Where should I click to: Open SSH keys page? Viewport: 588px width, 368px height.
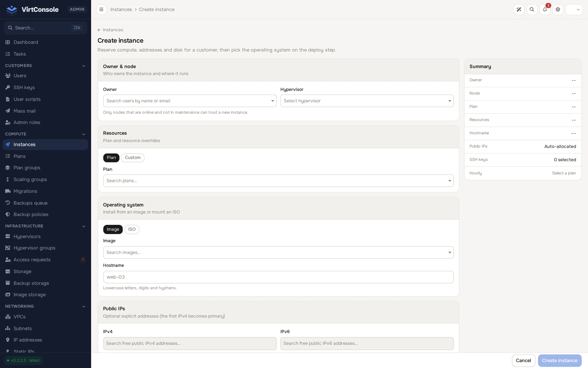pyautogui.click(x=45, y=87)
